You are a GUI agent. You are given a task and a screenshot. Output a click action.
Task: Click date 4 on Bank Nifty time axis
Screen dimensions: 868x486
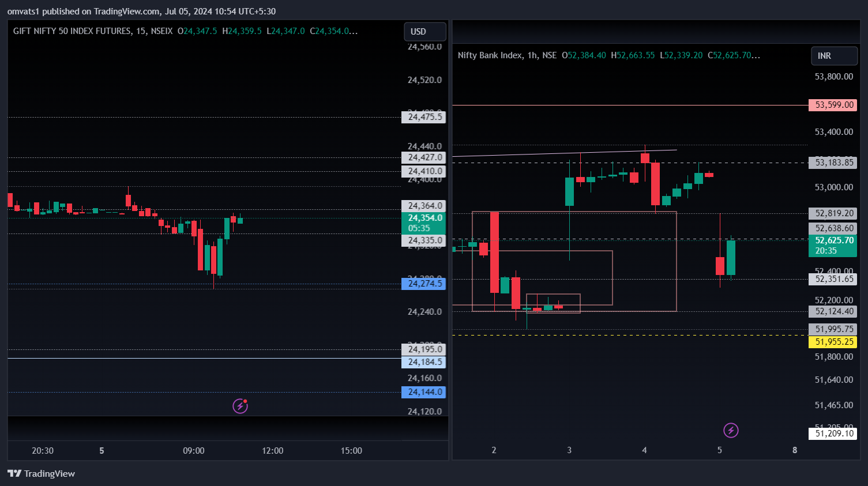[x=644, y=450]
